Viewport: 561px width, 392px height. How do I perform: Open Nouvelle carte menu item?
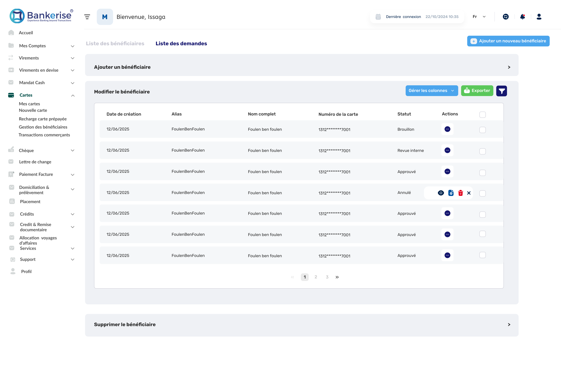point(33,110)
